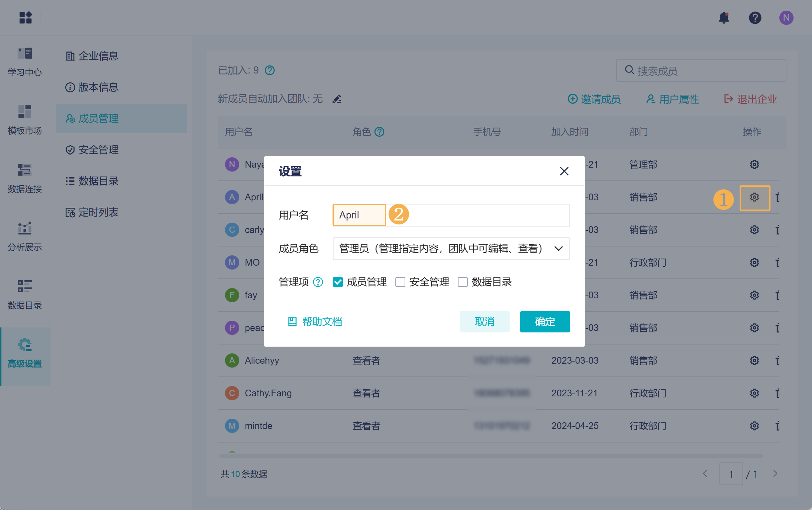Image resolution: width=812 pixels, height=510 pixels.
Task: Click previous page arrow in pagination
Action: pyautogui.click(x=705, y=474)
